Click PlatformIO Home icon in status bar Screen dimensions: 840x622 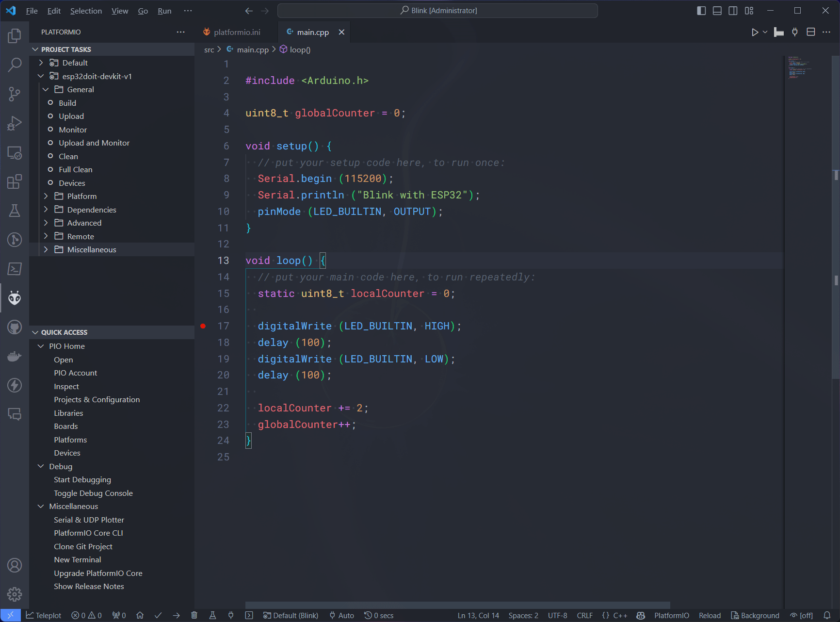pos(140,615)
